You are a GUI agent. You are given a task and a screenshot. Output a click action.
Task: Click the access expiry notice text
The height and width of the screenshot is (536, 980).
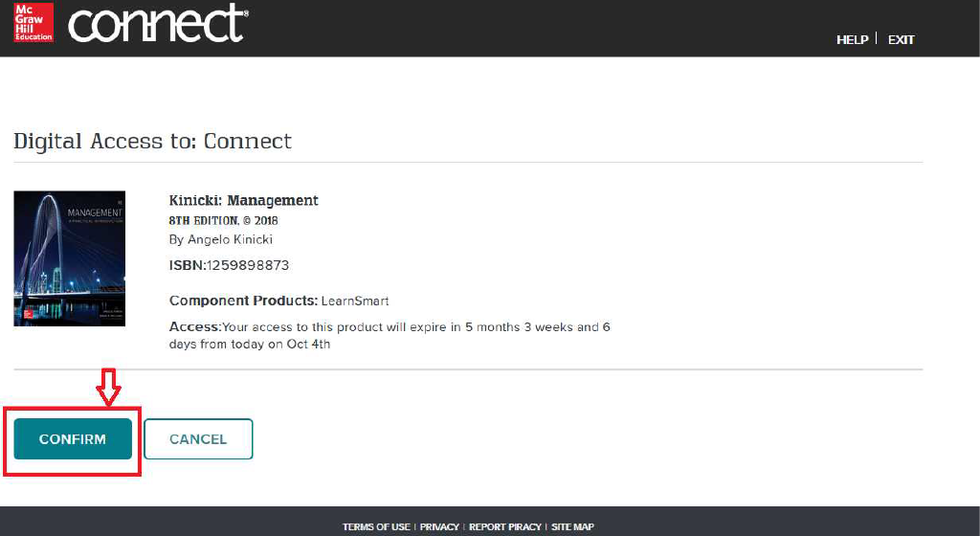pyautogui.click(x=390, y=335)
